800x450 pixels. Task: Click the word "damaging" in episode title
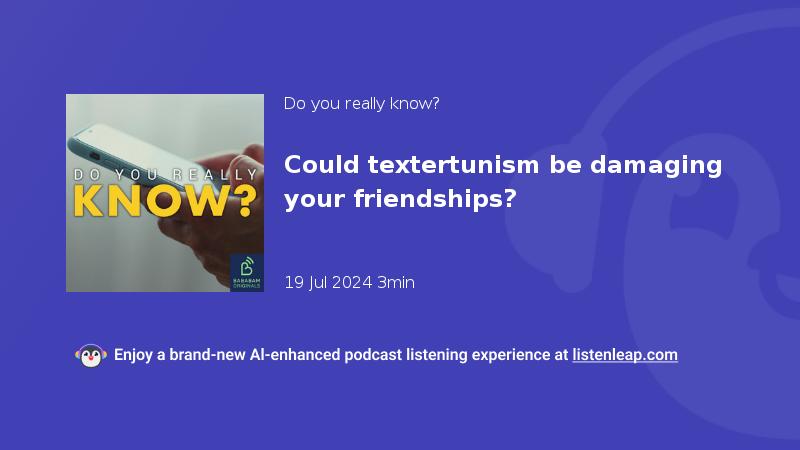tap(656, 166)
